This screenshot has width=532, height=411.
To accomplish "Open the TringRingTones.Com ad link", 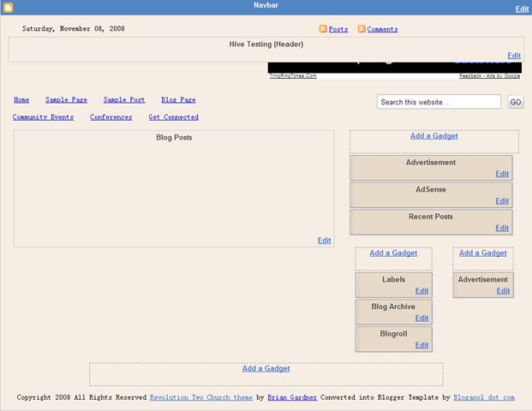I will 293,76.
